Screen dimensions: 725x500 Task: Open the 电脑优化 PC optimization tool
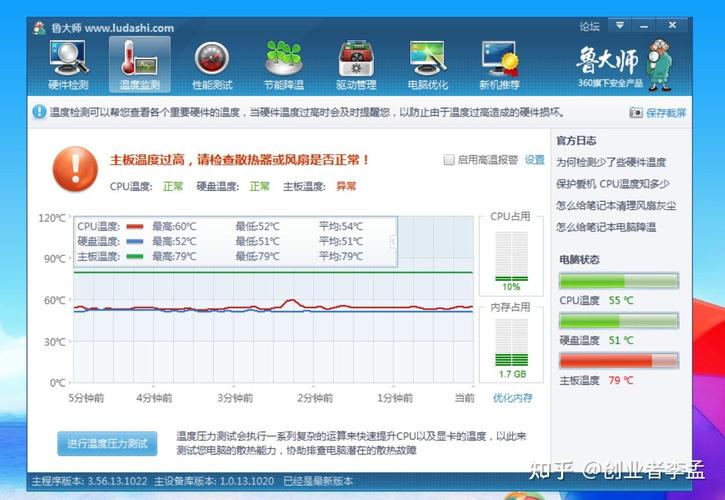pos(428,64)
